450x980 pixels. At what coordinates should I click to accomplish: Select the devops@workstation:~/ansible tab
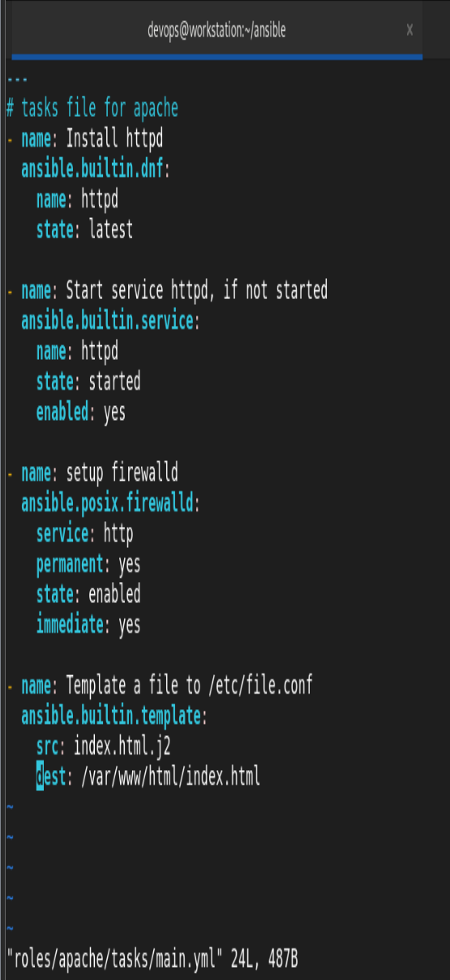tap(216, 31)
